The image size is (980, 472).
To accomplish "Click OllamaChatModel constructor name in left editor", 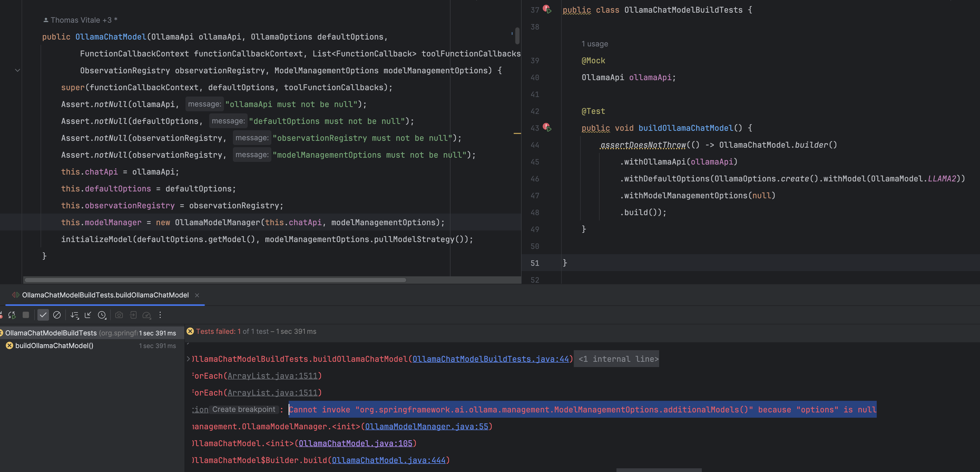I will point(111,37).
